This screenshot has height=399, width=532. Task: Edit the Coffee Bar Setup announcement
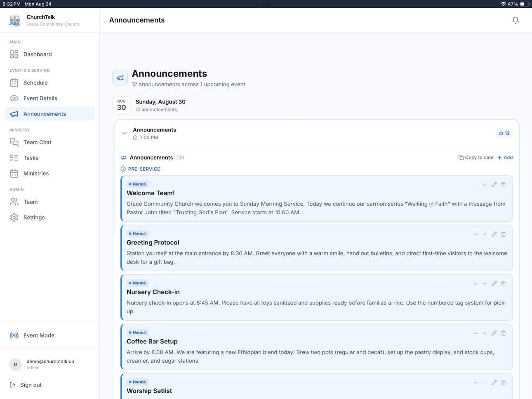click(x=494, y=333)
